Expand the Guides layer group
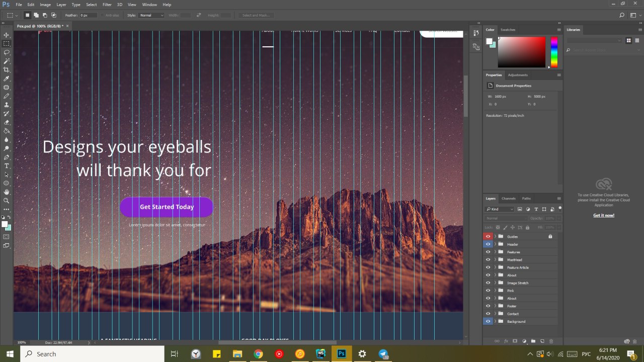The height and width of the screenshot is (362, 644). [495, 236]
